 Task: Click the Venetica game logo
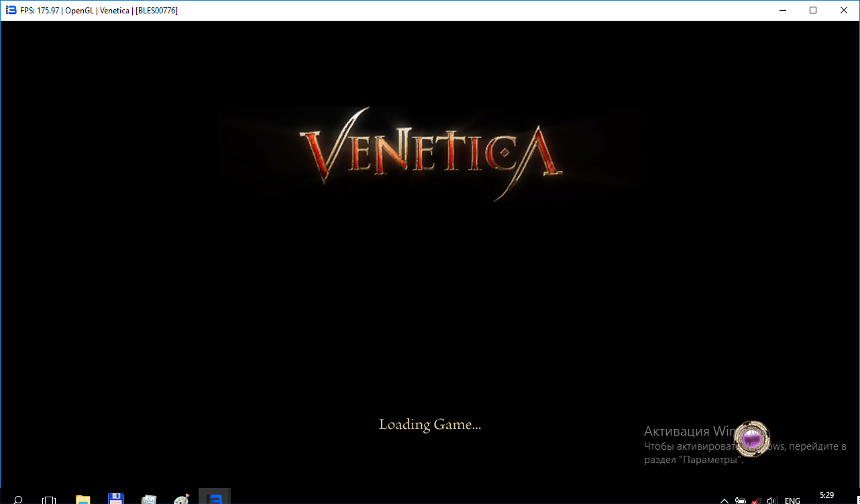[x=430, y=153]
